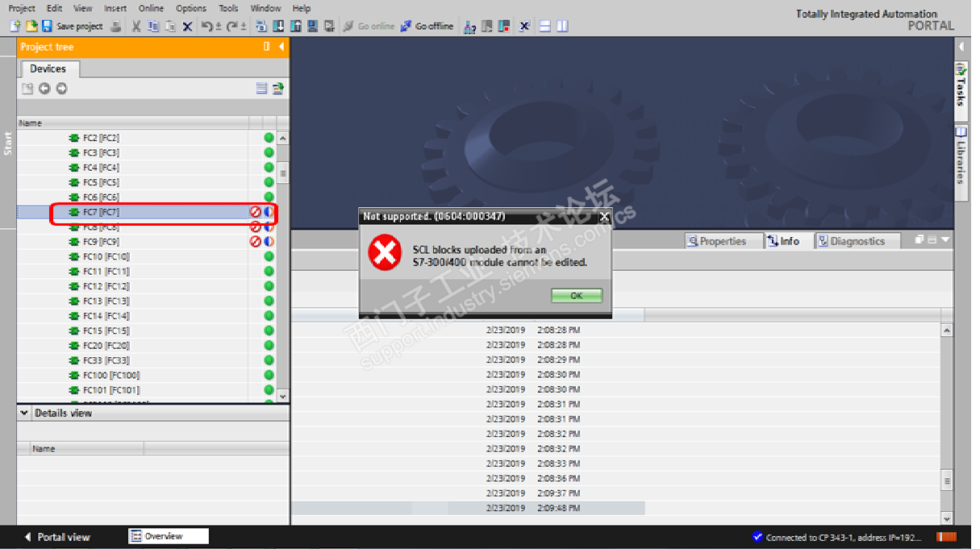
Task: Click the Cut scissors icon
Action: pyautogui.click(x=137, y=26)
